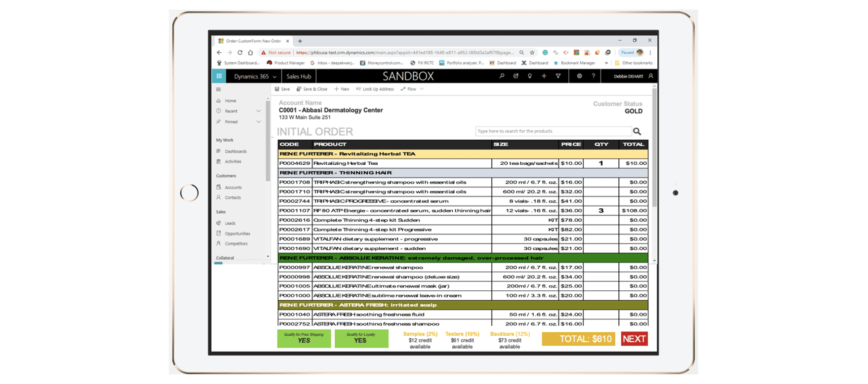Click quantity cell for P0001708 TRIPHASIC shampoo
Screen dimensions: 868x384
(x=601, y=182)
